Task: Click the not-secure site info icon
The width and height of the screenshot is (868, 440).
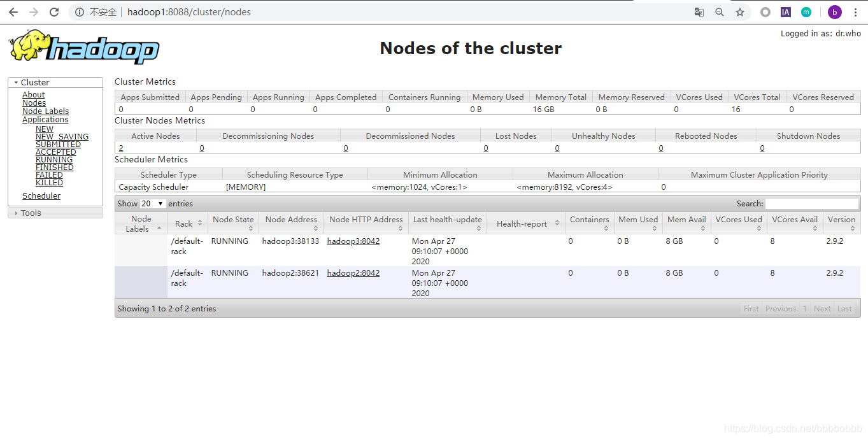Action: click(x=80, y=12)
